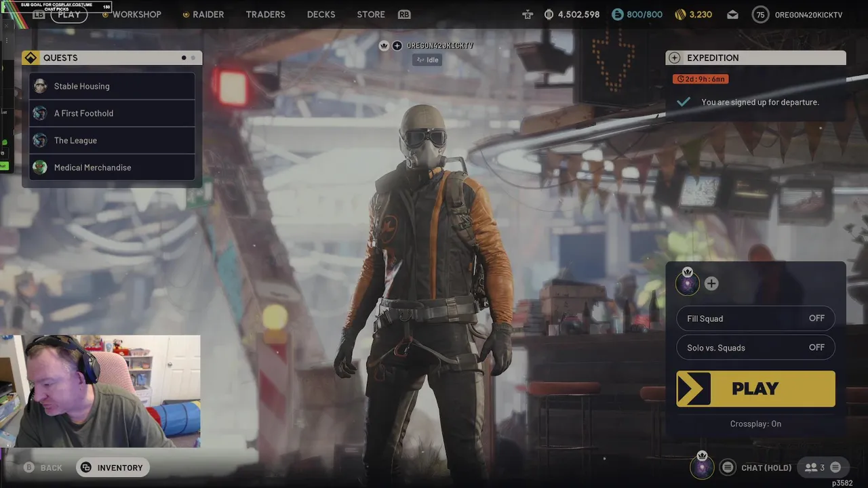Switch to the Raider tab
Image resolution: width=868 pixels, height=488 pixels.
(208, 14)
